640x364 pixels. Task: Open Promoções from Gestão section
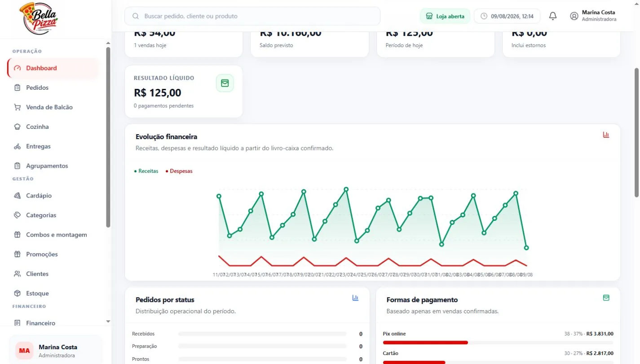pos(53,254)
